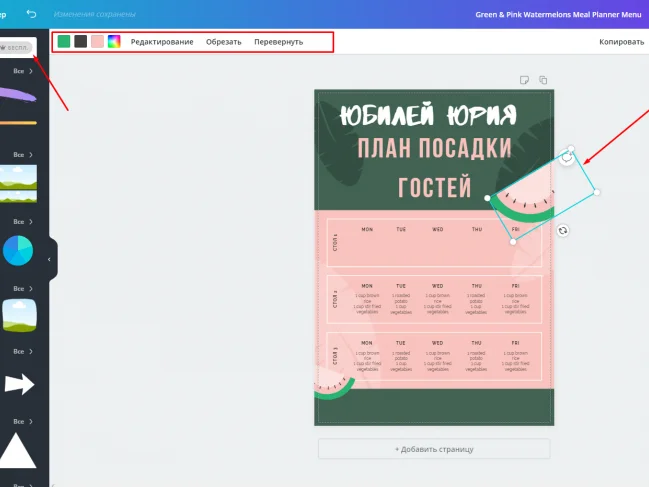Image resolution: width=649 pixels, height=487 pixels.
Task: Click the undo arrow icon
Action: (32, 14)
